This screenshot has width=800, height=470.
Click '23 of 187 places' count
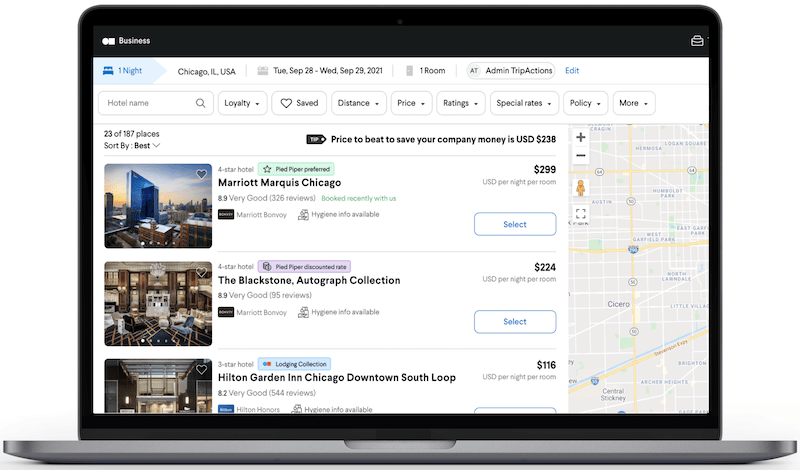point(132,134)
